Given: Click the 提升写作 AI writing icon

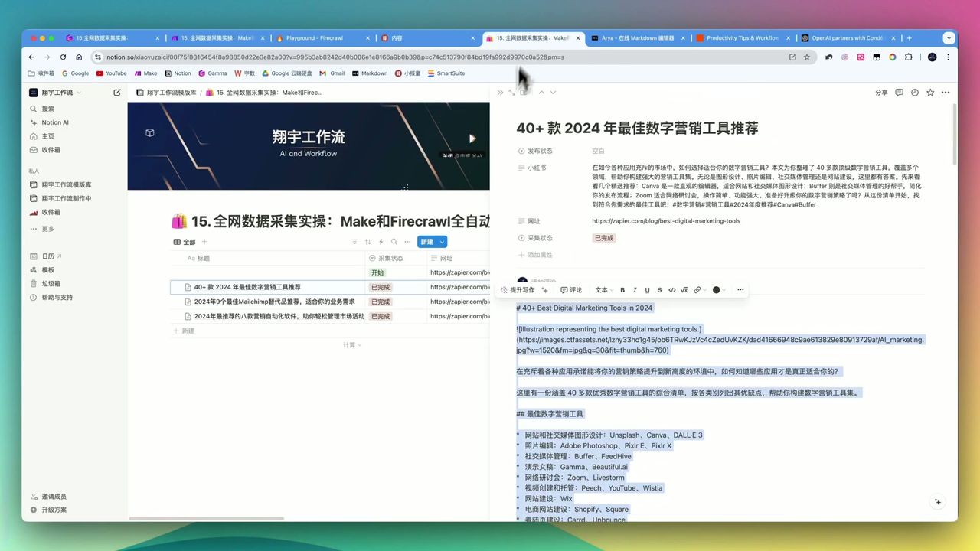Looking at the screenshot, I should tap(521, 290).
